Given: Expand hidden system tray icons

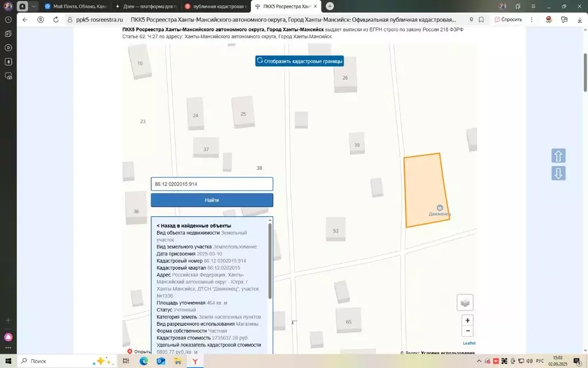Looking at the screenshot, I should [x=479, y=361].
